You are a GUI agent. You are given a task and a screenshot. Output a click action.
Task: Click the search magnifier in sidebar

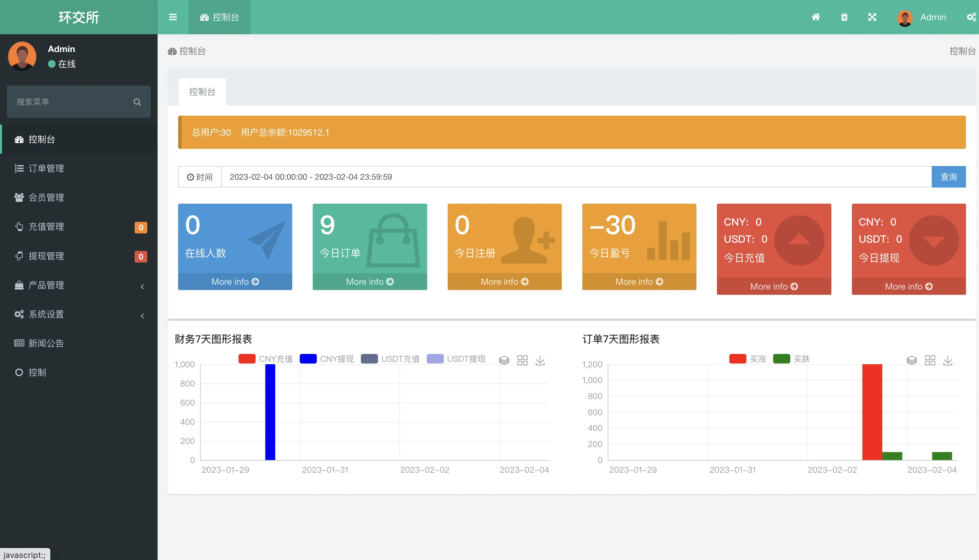point(137,102)
